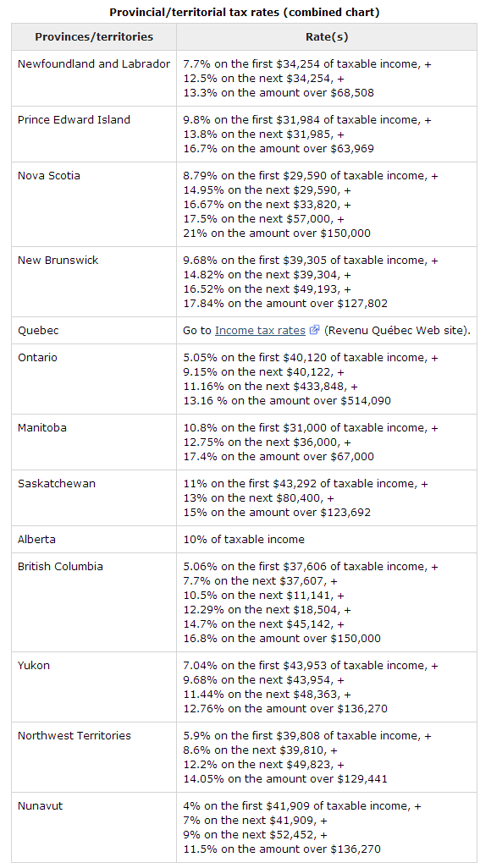491x868 pixels.
Task: Click '21% on the amount over $150,000' line
Action: click(x=277, y=233)
